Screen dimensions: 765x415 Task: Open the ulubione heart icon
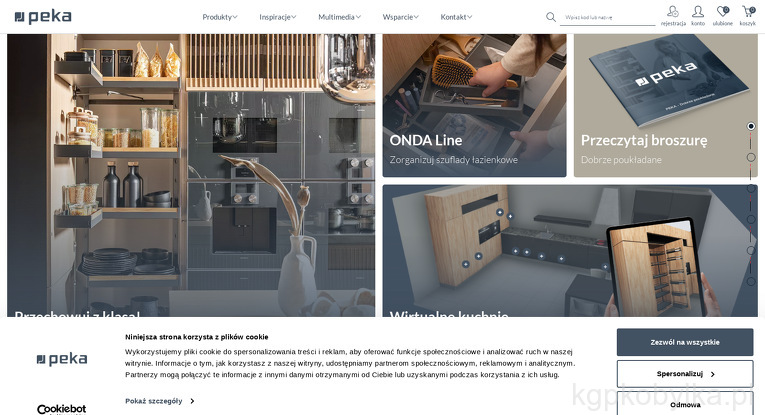pyautogui.click(x=723, y=12)
